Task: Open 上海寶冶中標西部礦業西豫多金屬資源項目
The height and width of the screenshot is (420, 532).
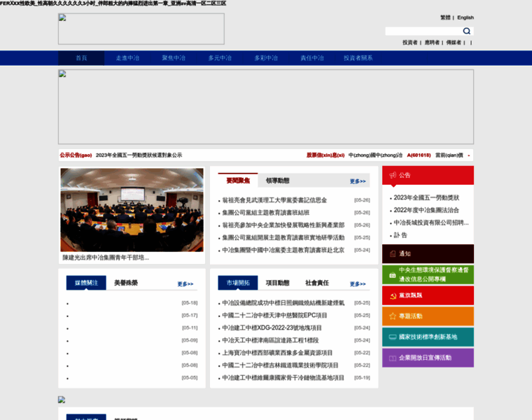Action: click(277, 353)
